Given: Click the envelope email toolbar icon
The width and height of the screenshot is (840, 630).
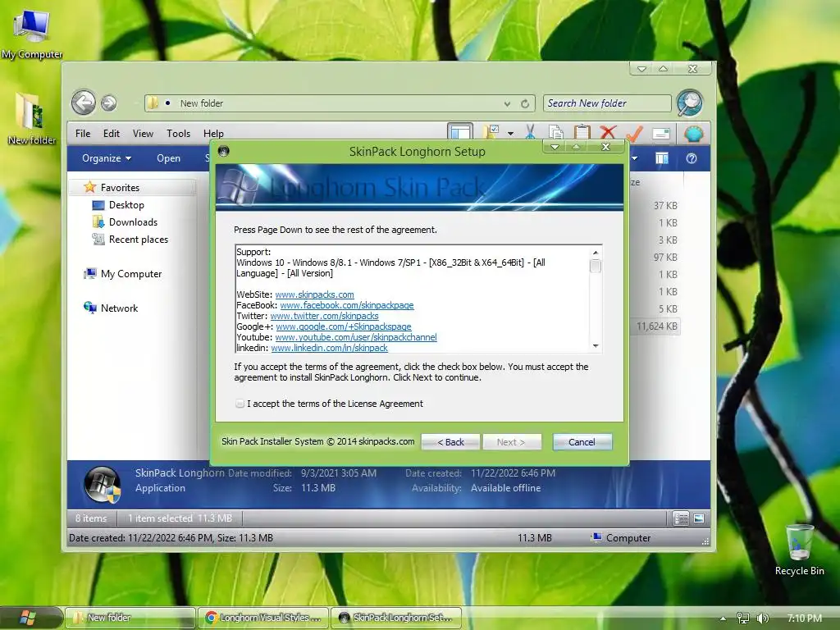Looking at the screenshot, I should point(661,133).
